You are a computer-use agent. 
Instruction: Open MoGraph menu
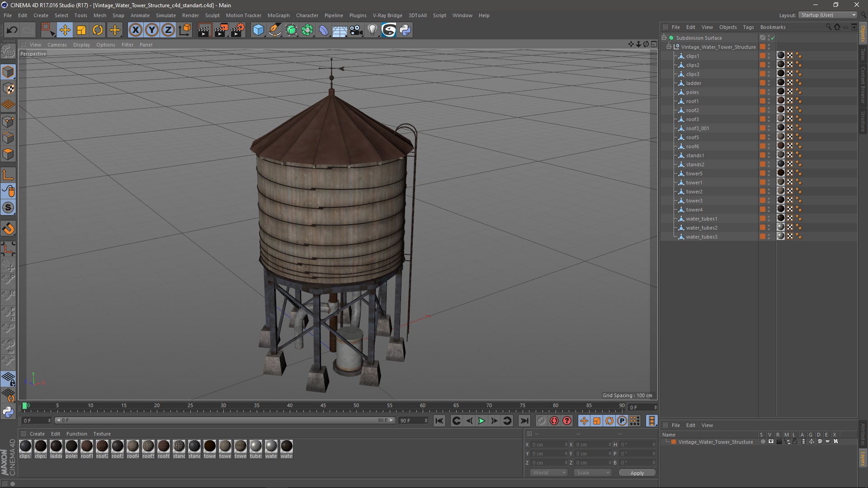(278, 15)
